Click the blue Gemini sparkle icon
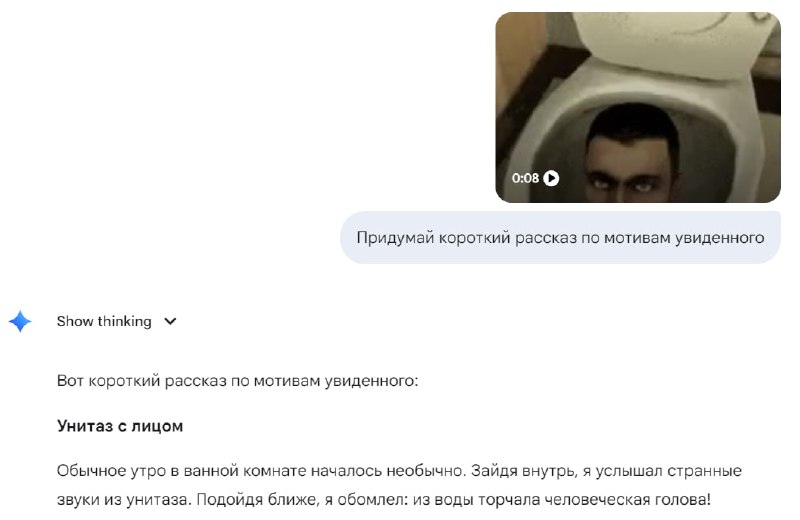 click(20, 321)
